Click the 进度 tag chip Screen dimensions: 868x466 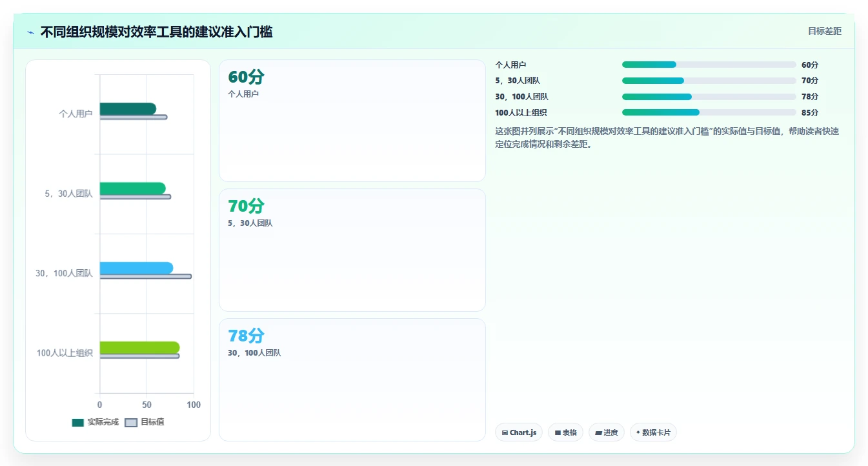[607, 432]
